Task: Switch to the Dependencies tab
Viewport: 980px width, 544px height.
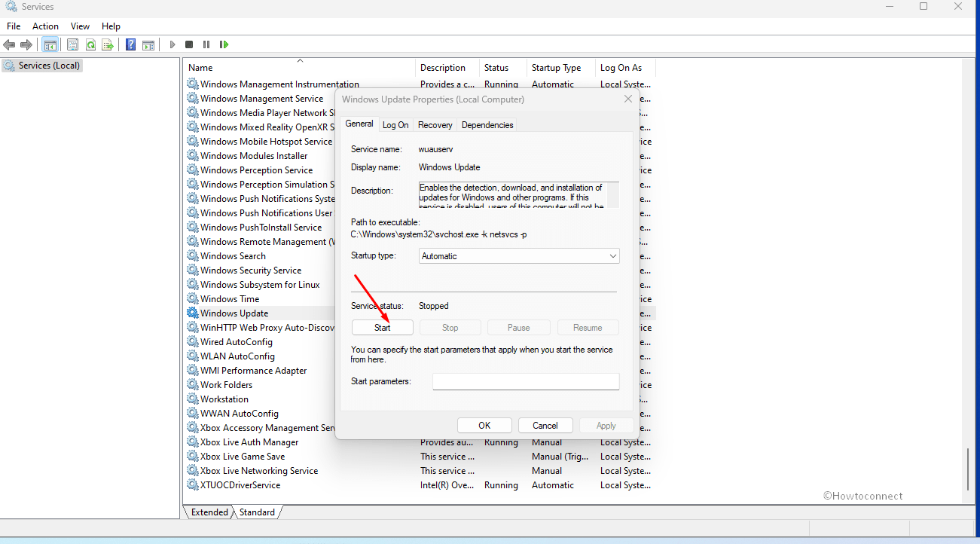Action: [x=487, y=125]
